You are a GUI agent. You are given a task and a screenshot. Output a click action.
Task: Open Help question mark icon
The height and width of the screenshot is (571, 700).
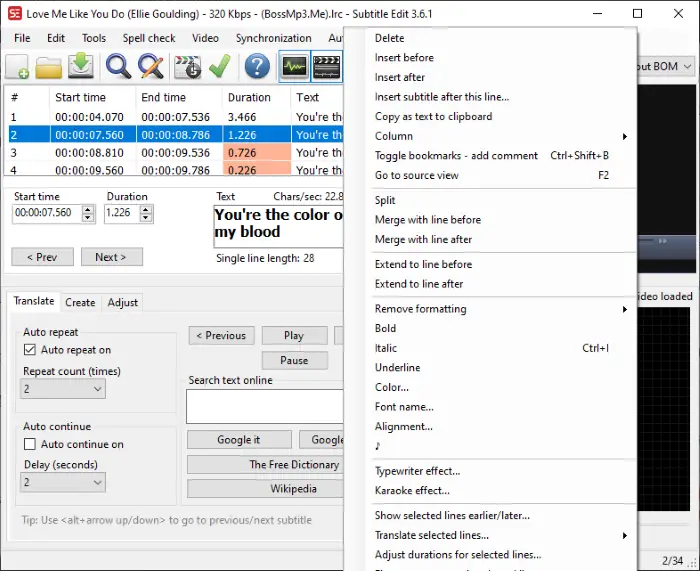[x=257, y=67]
